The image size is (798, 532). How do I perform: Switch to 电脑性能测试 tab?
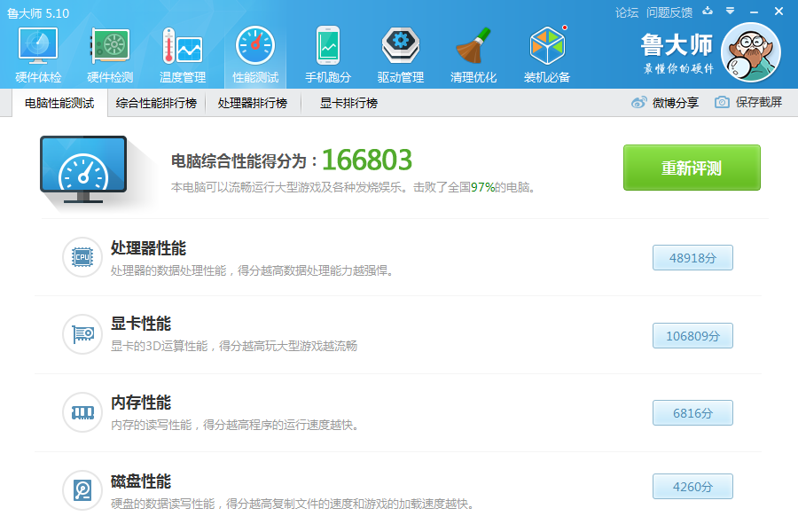[x=59, y=103]
